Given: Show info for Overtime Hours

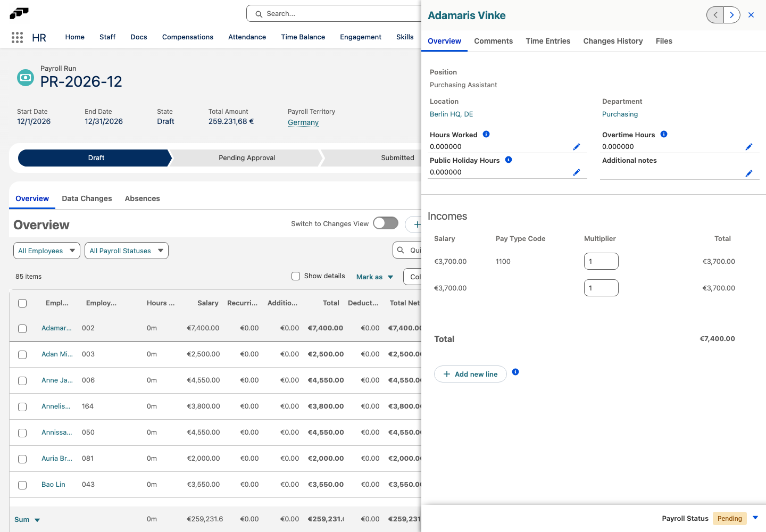Looking at the screenshot, I should point(664,134).
